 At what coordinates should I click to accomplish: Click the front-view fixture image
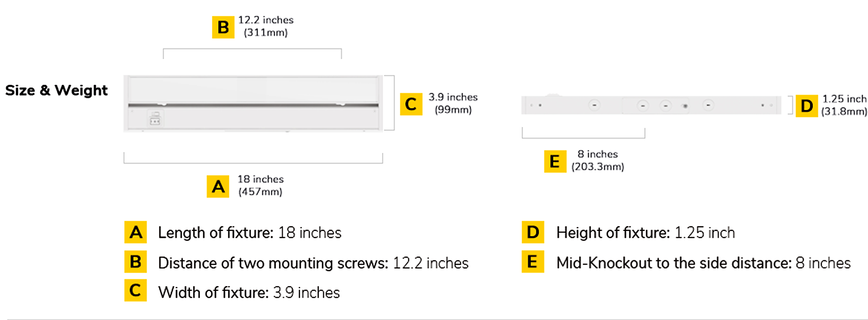(x=253, y=104)
